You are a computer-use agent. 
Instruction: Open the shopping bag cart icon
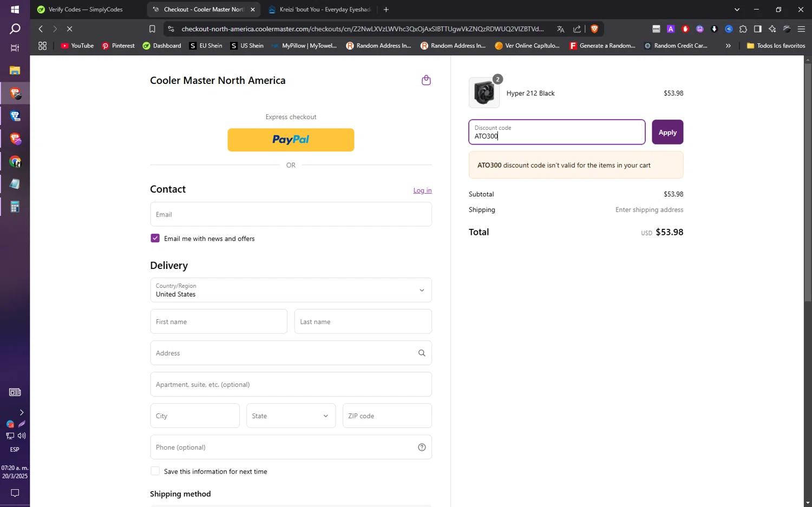tap(426, 80)
